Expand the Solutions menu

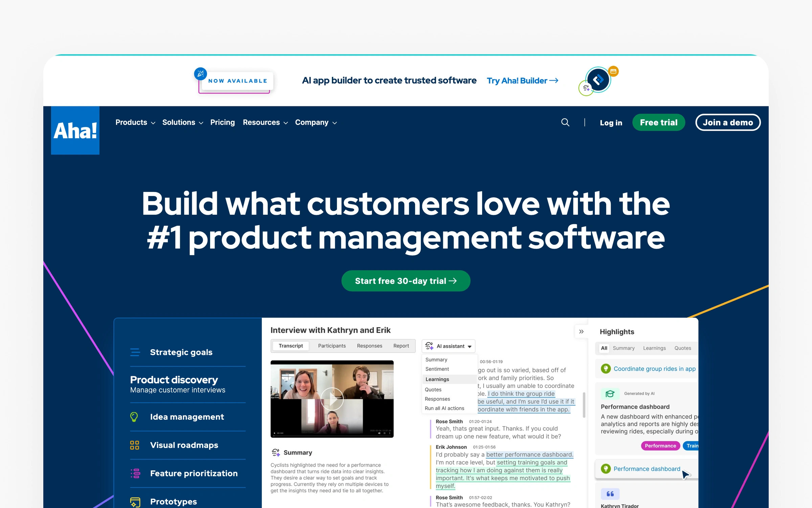click(x=183, y=122)
